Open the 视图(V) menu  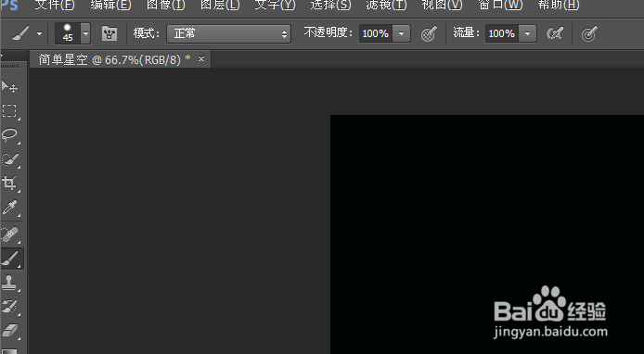coord(442,5)
